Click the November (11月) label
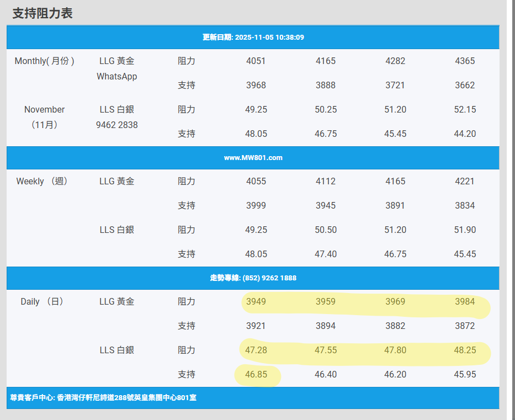Viewport: 515px width, 420px height. pyautogui.click(x=44, y=117)
